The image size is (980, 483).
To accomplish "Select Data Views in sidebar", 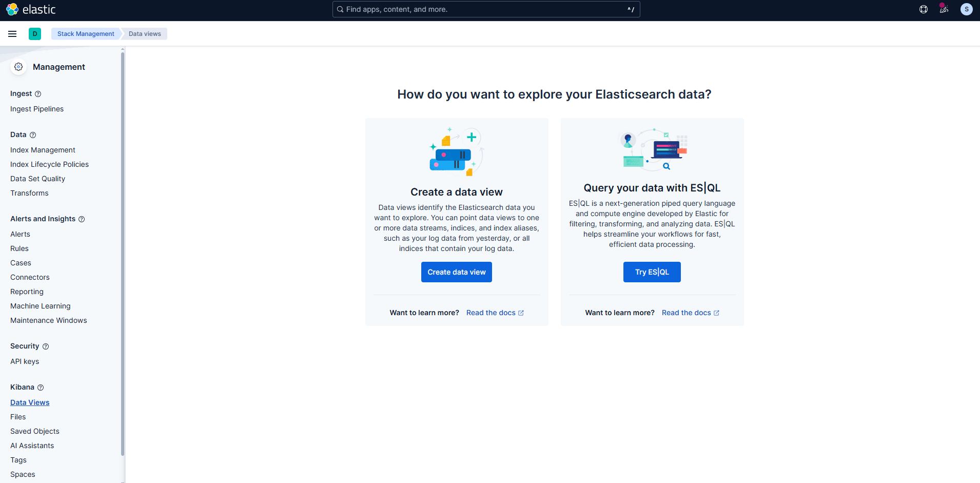I will (x=30, y=402).
